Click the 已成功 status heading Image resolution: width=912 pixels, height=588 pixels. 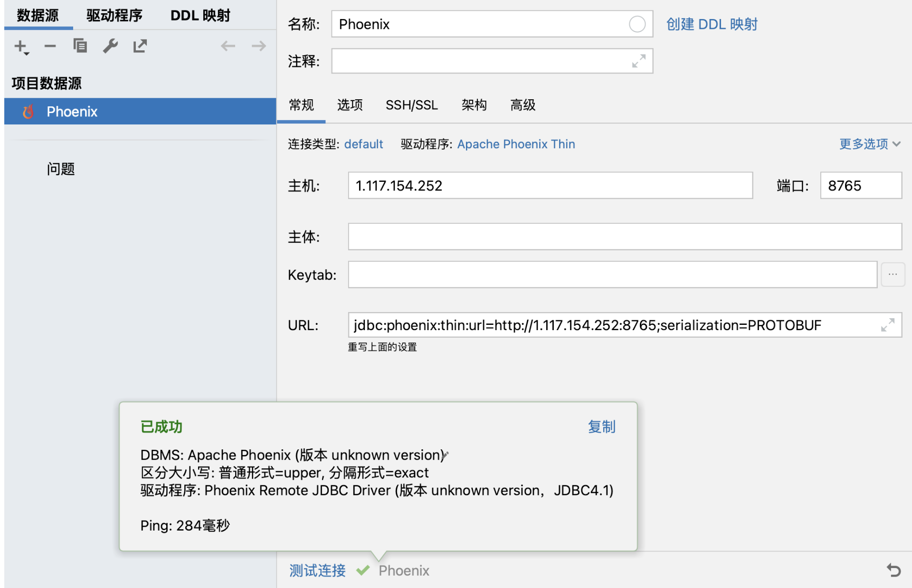(161, 427)
